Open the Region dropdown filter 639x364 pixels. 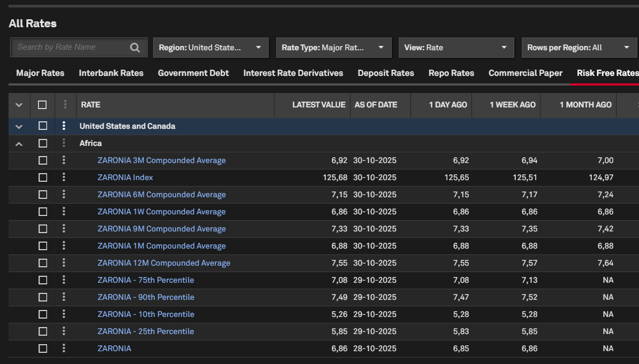(x=210, y=48)
